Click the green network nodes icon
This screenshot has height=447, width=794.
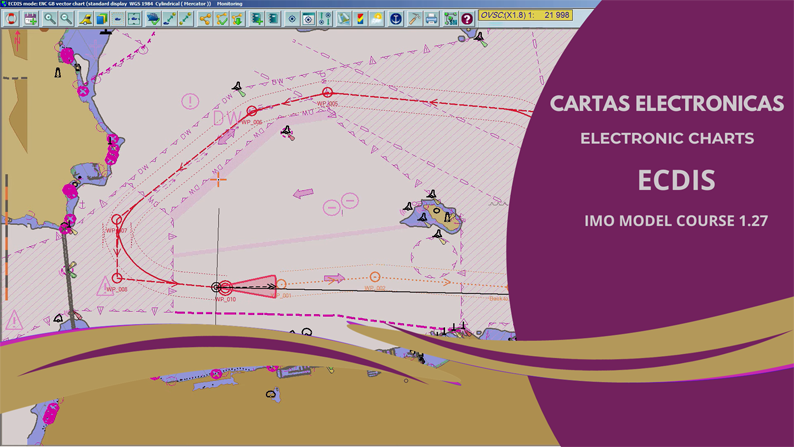pyautogui.click(x=450, y=19)
